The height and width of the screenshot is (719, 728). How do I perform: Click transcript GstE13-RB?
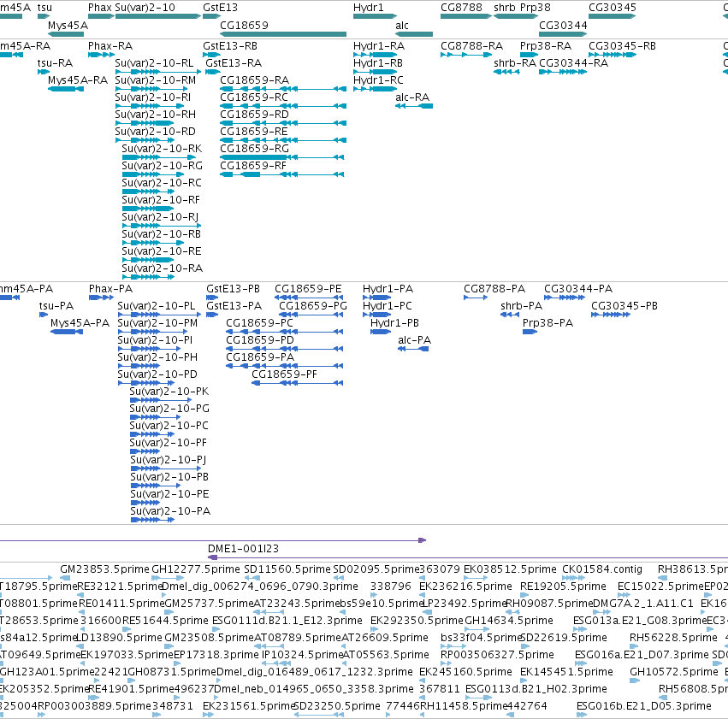(x=230, y=46)
